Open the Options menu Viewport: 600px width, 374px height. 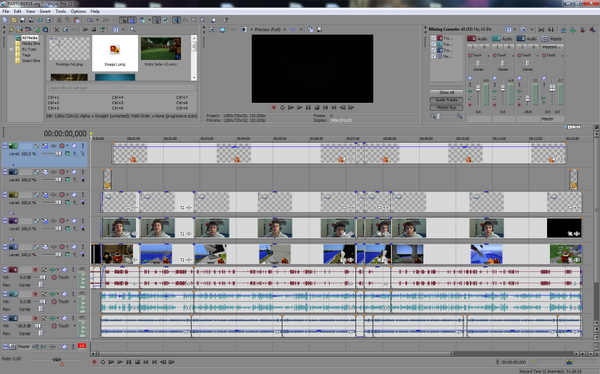78,11
